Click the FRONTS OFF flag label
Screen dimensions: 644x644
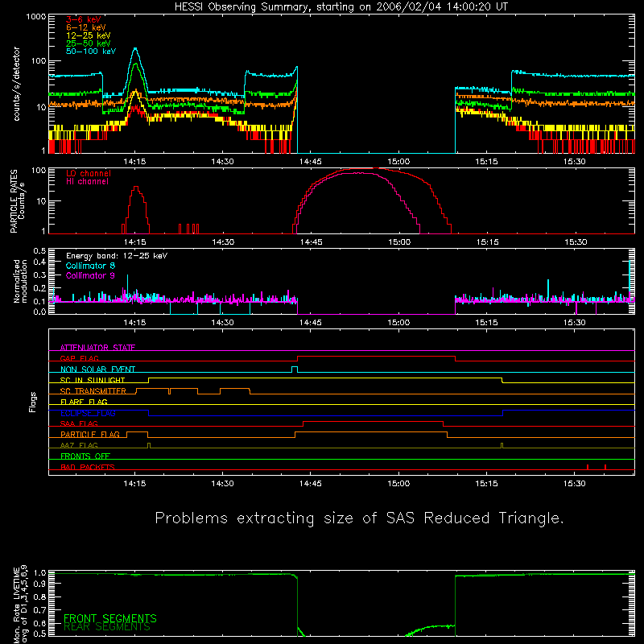click(85, 456)
